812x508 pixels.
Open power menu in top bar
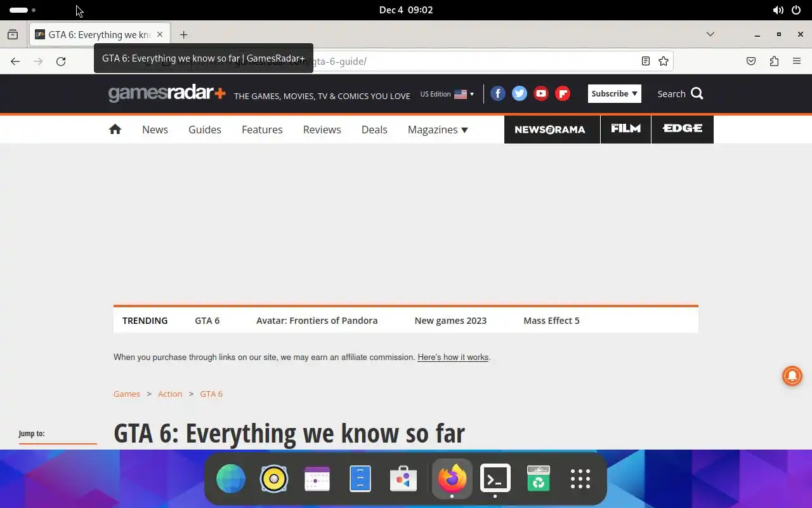click(x=796, y=10)
